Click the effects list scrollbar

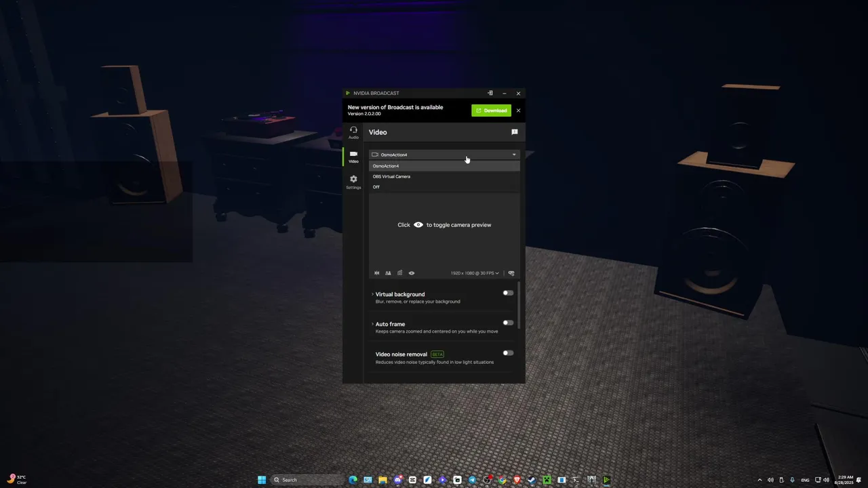(519, 306)
